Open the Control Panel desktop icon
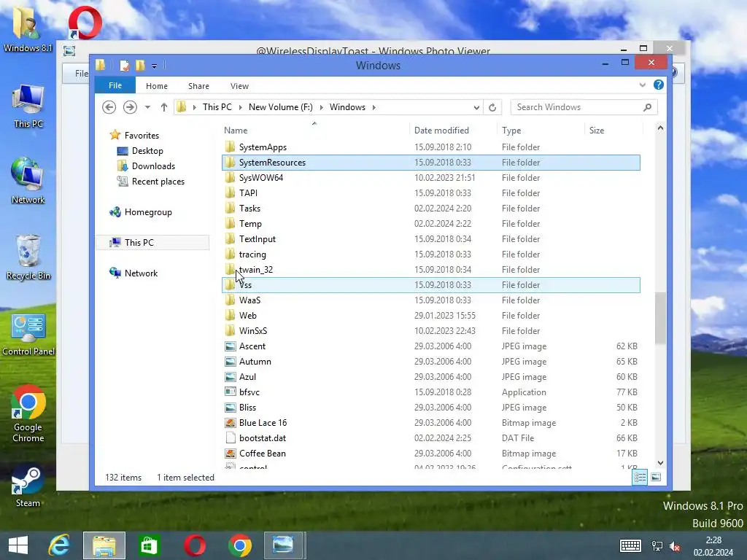This screenshot has height=560, width=747. [28, 335]
